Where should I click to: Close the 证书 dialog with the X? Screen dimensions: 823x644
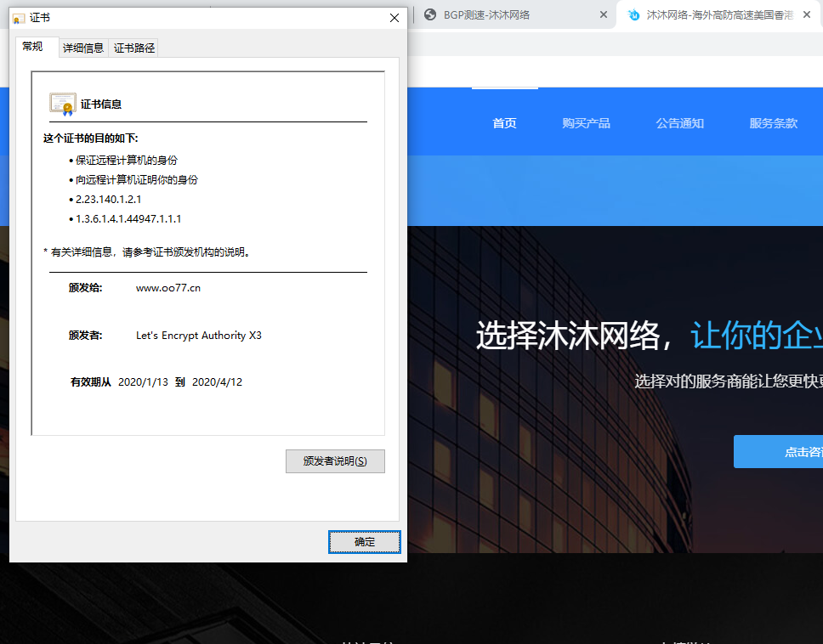coord(394,18)
